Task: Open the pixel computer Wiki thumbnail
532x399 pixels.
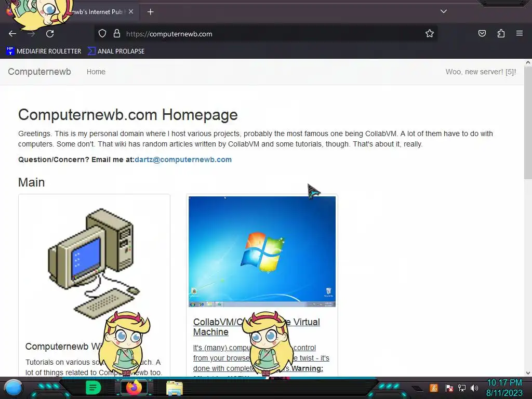Action: 95,264
